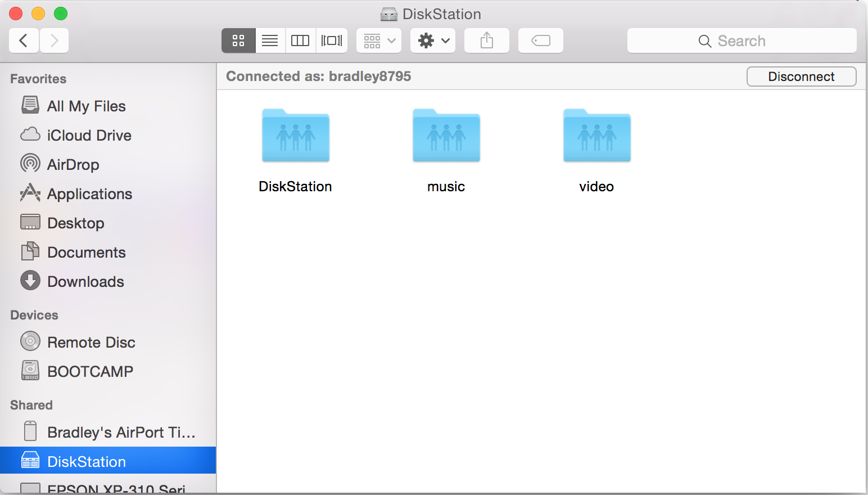
Task: Open the DiskStation shared folder
Action: coord(296,136)
